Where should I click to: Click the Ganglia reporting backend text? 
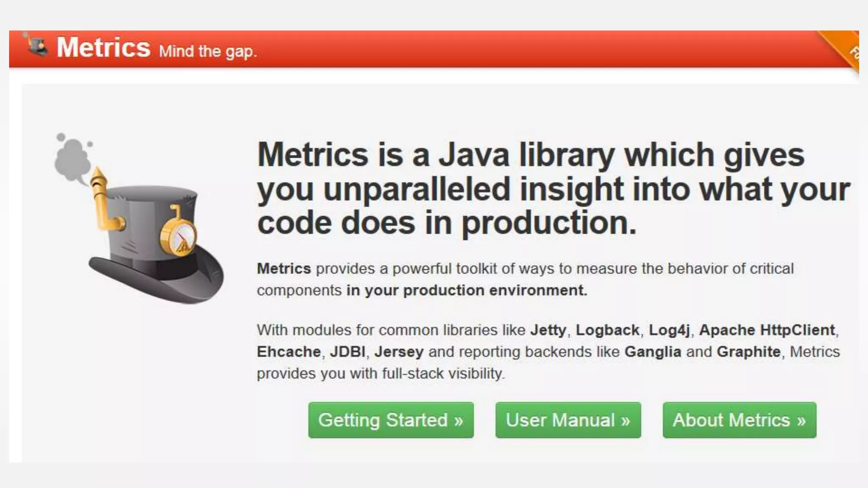coord(653,352)
